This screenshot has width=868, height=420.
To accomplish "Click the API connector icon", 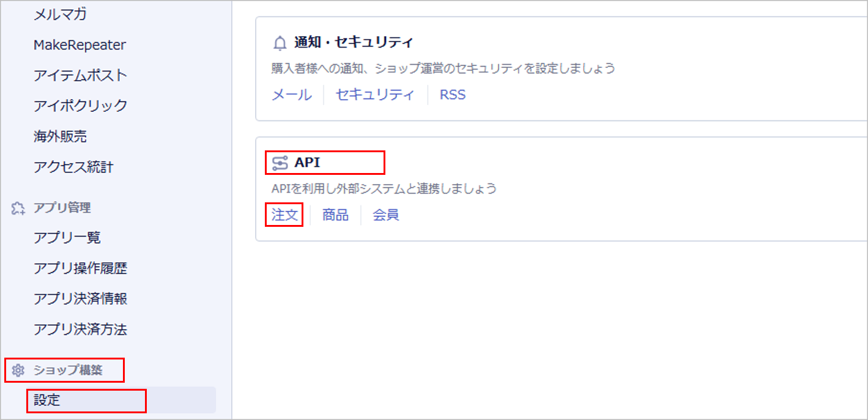I will point(280,163).
